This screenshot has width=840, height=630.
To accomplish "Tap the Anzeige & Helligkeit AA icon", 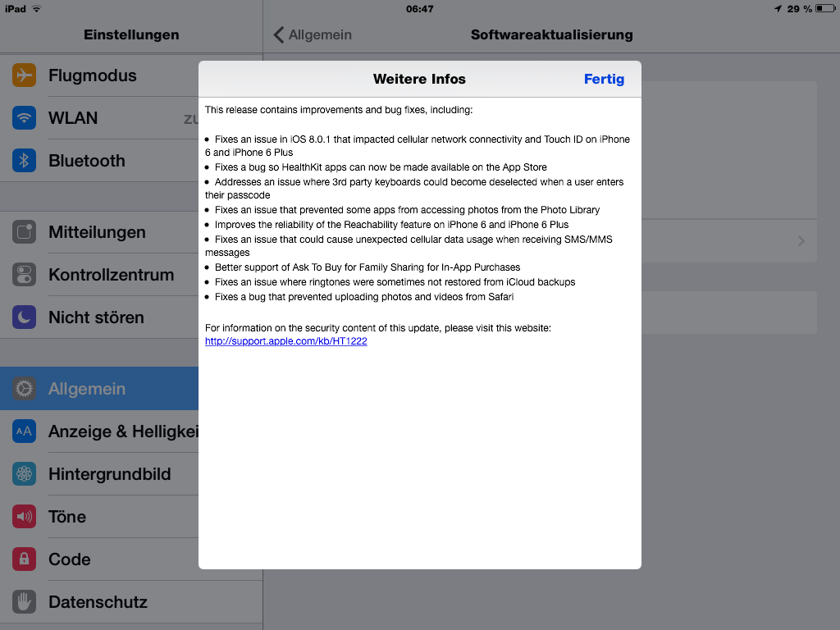I will pyautogui.click(x=24, y=431).
